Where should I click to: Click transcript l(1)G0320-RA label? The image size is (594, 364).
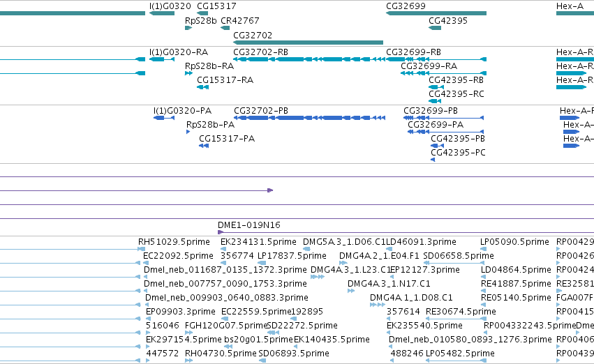[179, 52]
